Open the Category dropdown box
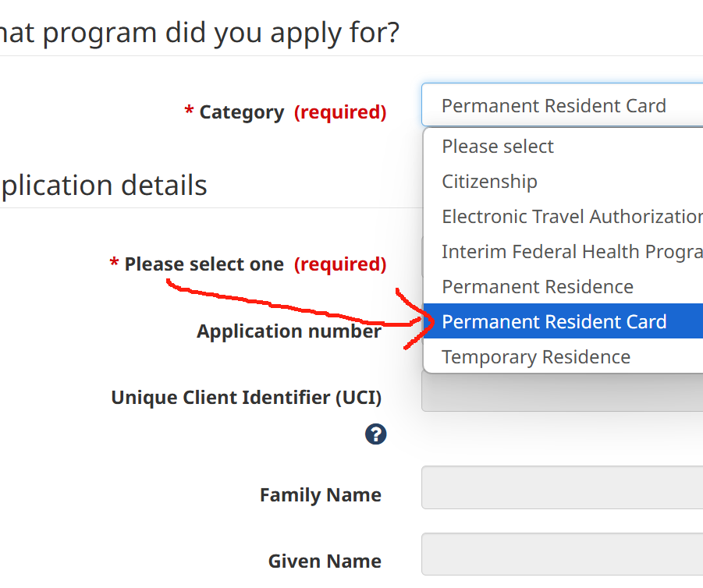 562,105
